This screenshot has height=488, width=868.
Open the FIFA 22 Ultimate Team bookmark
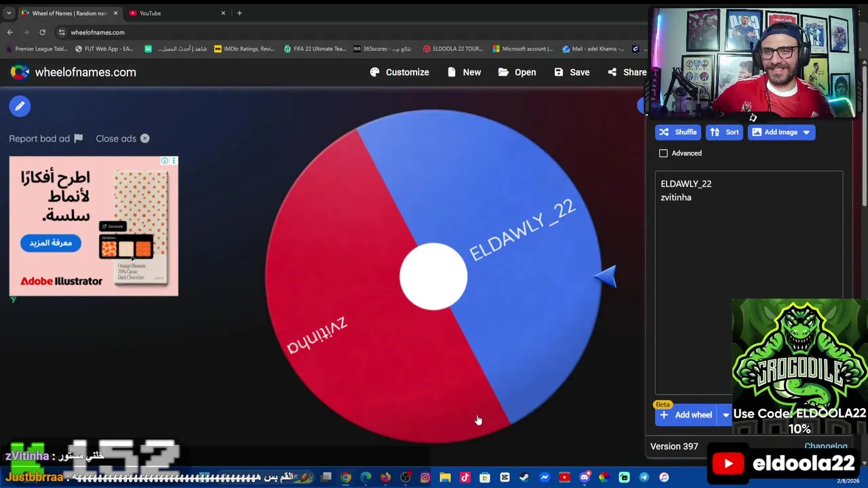(x=315, y=49)
